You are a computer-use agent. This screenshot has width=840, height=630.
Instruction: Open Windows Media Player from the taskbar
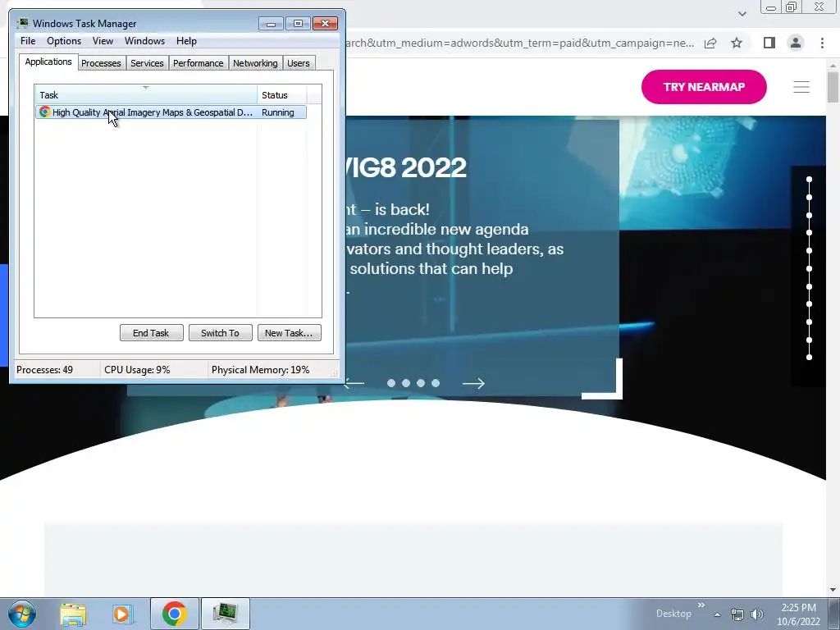(x=122, y=614)
